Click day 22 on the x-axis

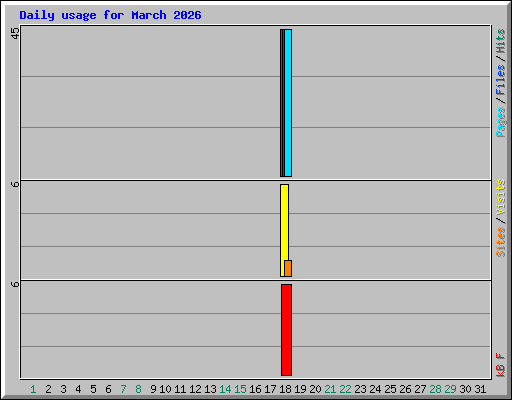(345, 389)
